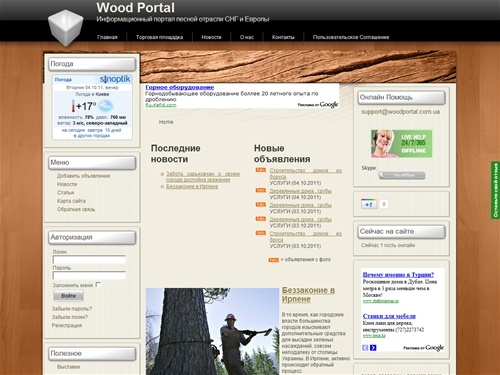
Task: Click the orange photo badge in the legend below the ads list
Action: [x=273, y=260]
